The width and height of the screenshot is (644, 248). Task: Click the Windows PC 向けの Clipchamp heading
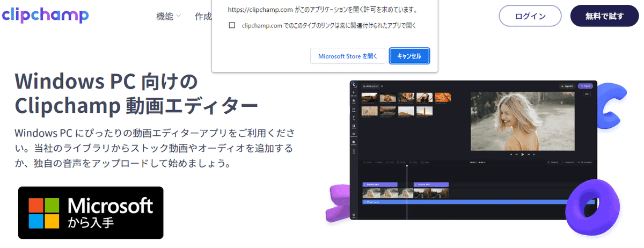tap(136, 94)
